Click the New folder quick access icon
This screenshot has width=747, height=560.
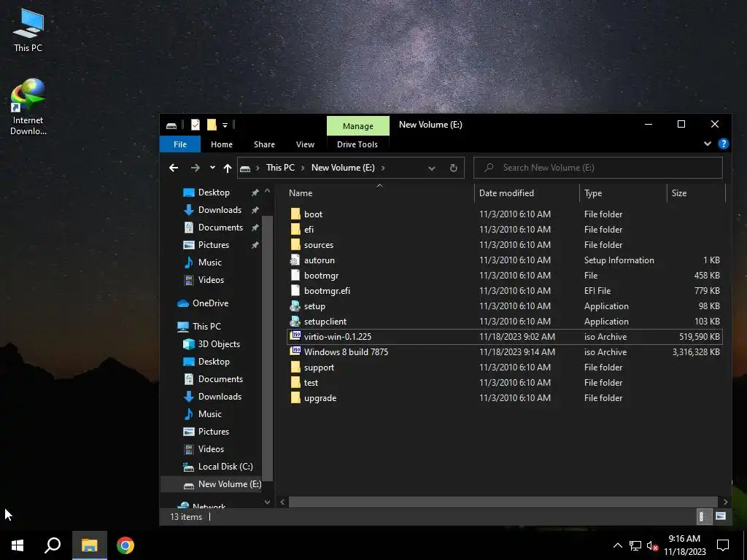[x=212, y=125]
